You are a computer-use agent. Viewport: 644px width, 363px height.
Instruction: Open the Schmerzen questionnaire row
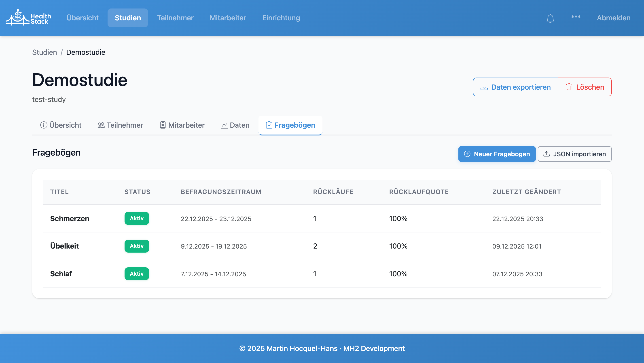coord(70,218)
